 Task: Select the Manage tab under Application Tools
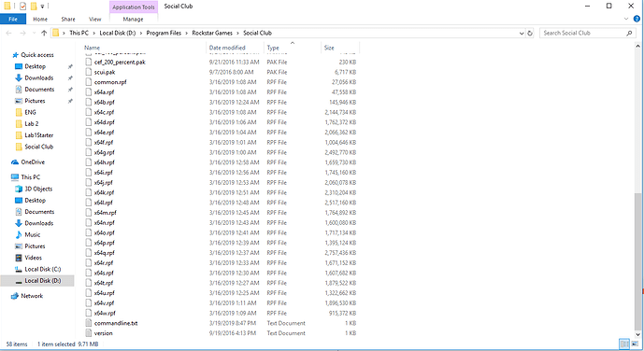click(133, 19)
